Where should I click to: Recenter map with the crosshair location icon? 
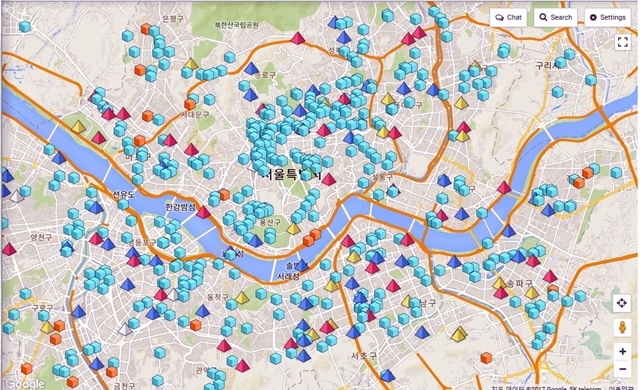tap(622, 303)
